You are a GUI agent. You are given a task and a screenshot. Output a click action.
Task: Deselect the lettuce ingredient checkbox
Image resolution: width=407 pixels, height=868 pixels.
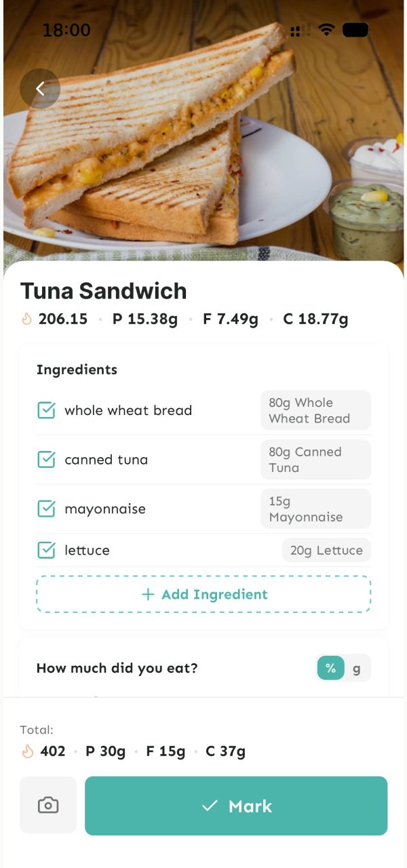[x=46, y=550]
